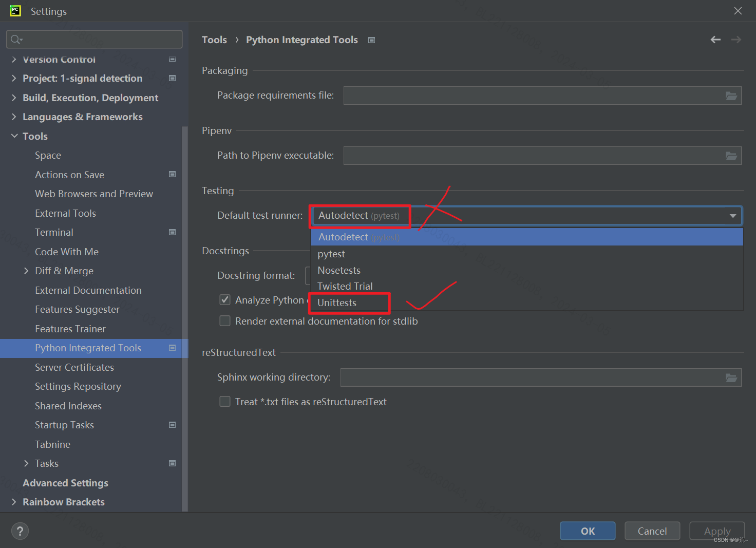This screenshot has height=548, width=756.
Task: Click the OK button
Action: [x=588, y=531]
